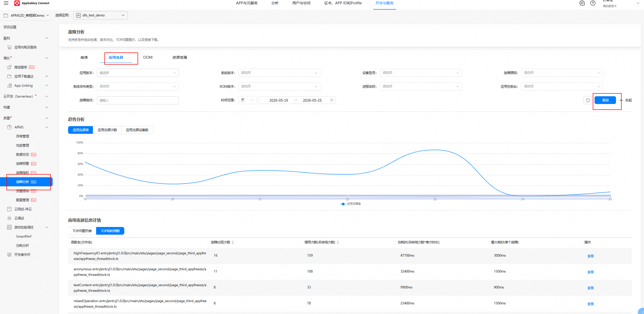This screenshot has height=314, width=644.
Task: Switch trend to freeze device count
Action: pos(137,130)
